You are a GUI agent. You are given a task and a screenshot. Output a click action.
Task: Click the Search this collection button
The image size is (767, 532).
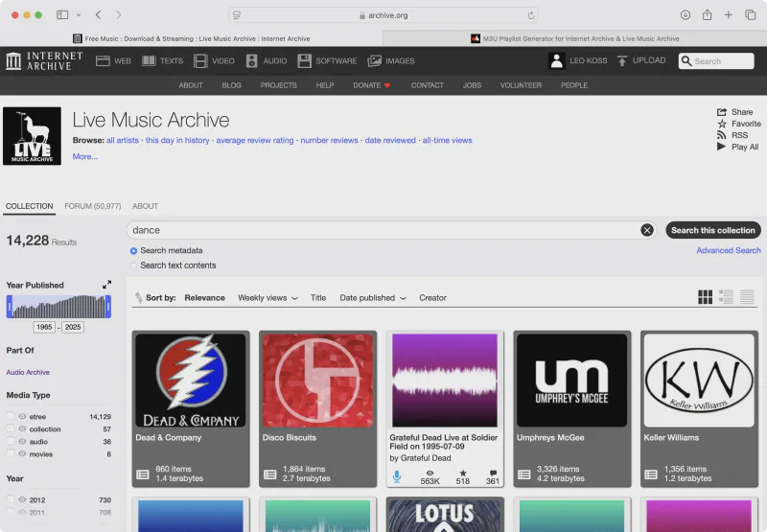[712, 230]
